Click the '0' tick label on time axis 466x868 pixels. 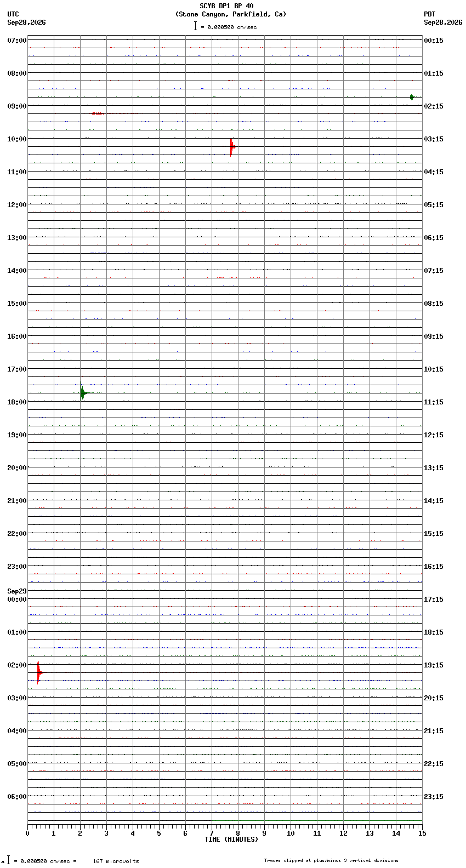(x=27, y=834)
